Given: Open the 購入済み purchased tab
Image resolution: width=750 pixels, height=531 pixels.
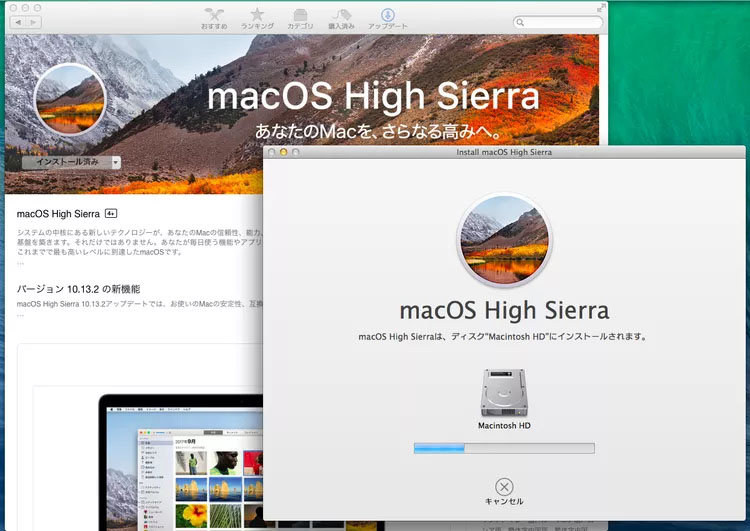Looking at the screenshot, I should pos(342,19).
